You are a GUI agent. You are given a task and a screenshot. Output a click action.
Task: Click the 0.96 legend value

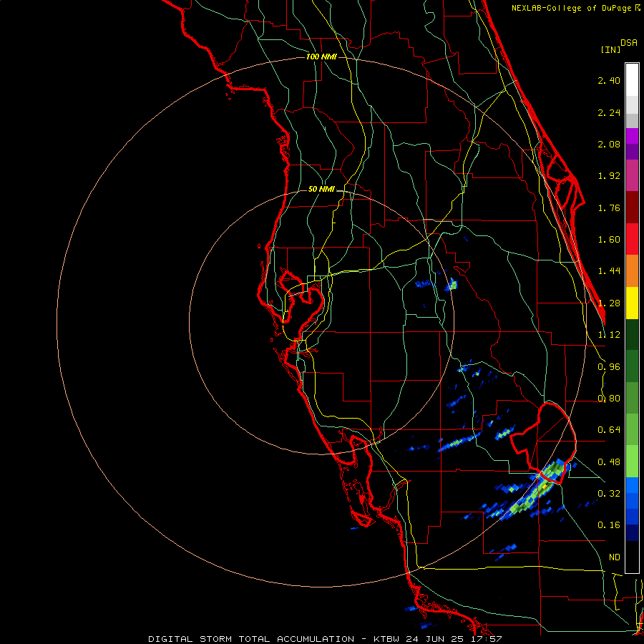609,367
